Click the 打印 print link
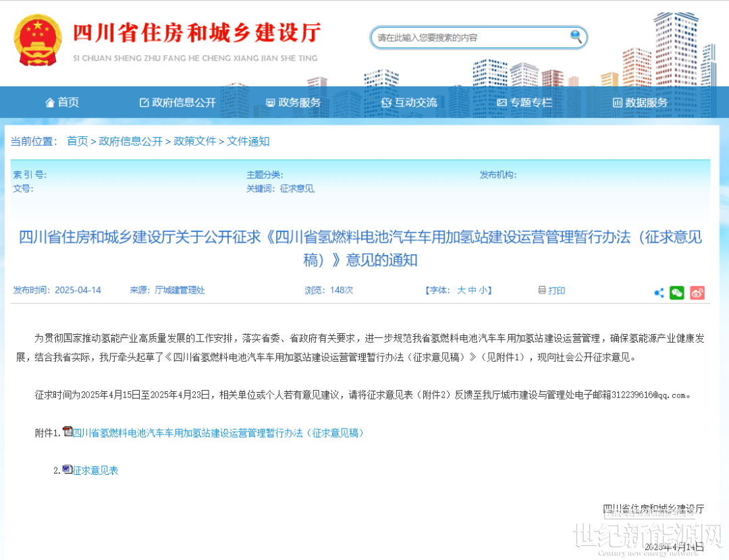729x560 pixels. [556, 290]
